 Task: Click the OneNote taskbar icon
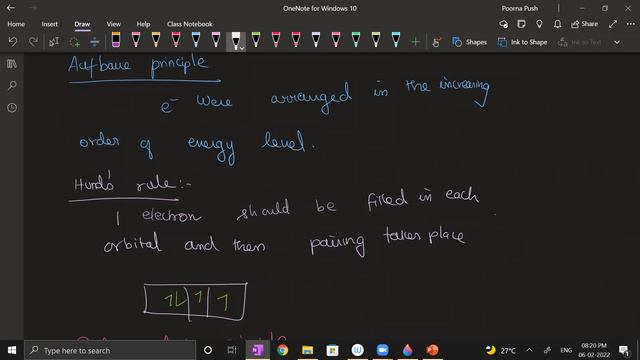point(258,350)
